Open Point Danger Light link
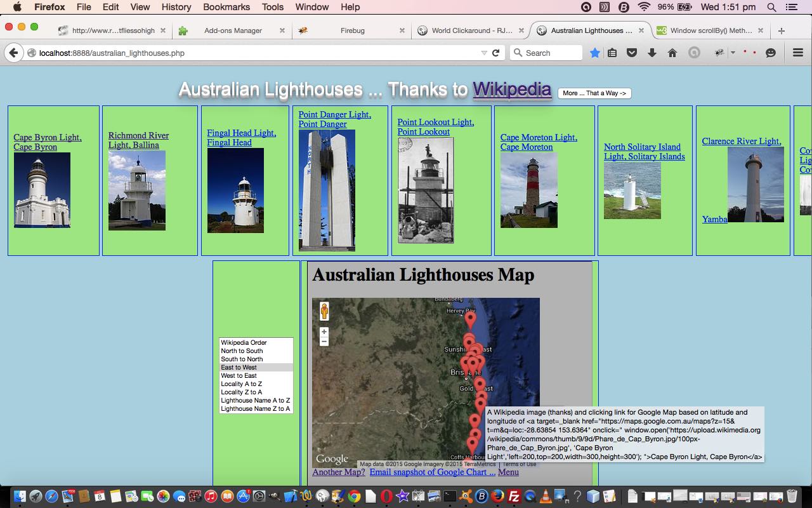The image size is (812, 508). [x=335, y=119]
